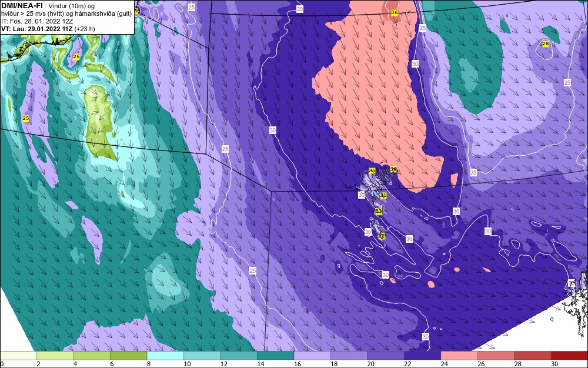Click the yellow 28 gust label
Image resolution: width=588 pixels, height=368 pixels.
pos(546,44)
